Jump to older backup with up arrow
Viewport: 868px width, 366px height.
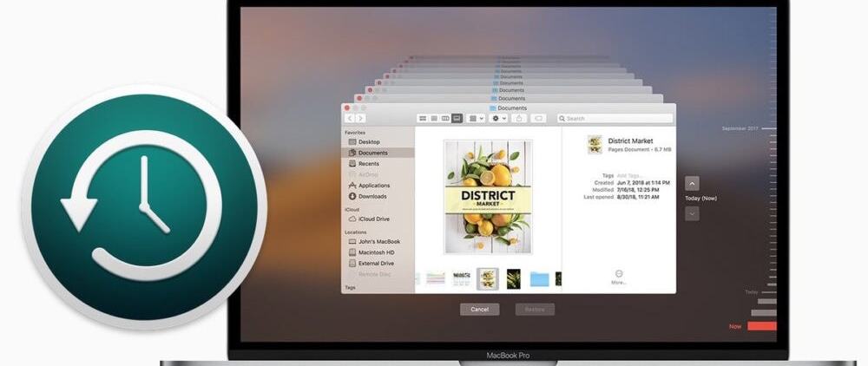pos(692,183)
